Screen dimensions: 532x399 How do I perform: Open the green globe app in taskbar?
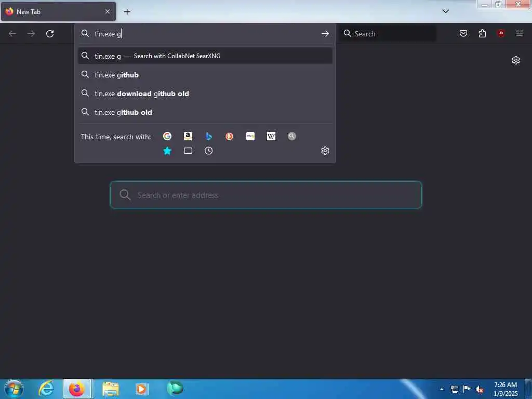point(175,388)
